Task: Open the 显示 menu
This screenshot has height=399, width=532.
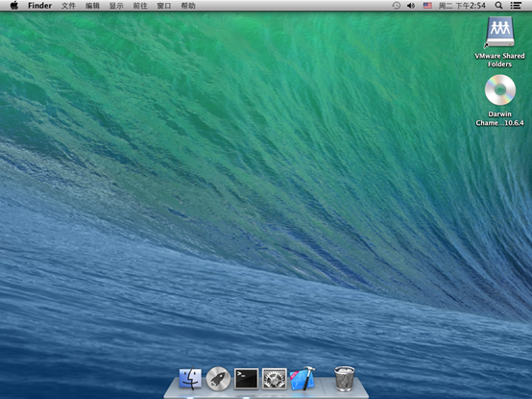Action: pos(116,6)
